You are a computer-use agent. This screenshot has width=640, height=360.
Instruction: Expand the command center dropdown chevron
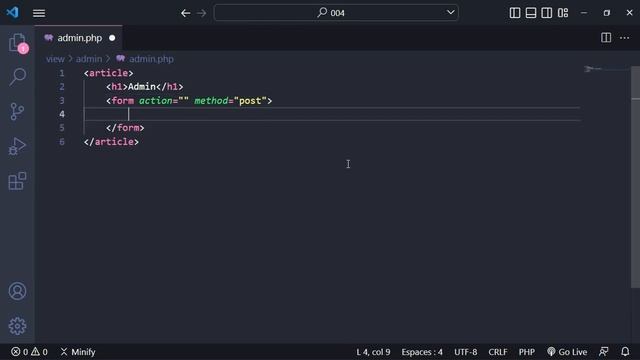[450, 13]
